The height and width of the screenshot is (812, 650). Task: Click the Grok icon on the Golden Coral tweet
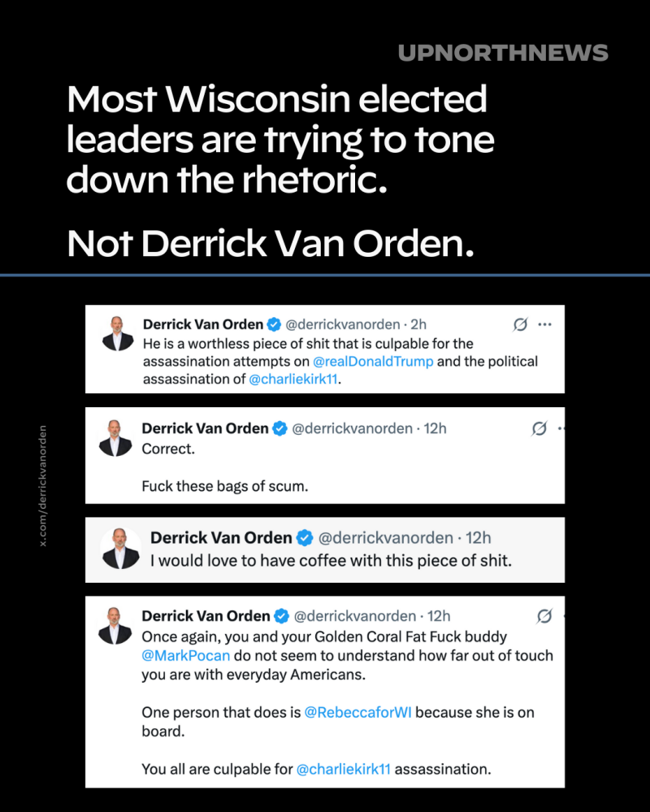[x=545, y=615]
